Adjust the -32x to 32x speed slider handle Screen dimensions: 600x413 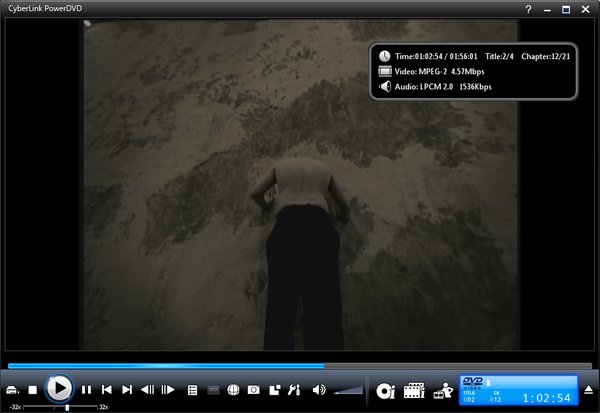pyautogui.click(x=67, y=407)
